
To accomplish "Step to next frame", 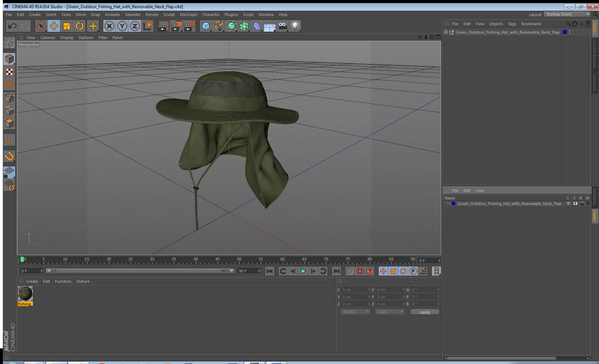I will click(313, 271).
